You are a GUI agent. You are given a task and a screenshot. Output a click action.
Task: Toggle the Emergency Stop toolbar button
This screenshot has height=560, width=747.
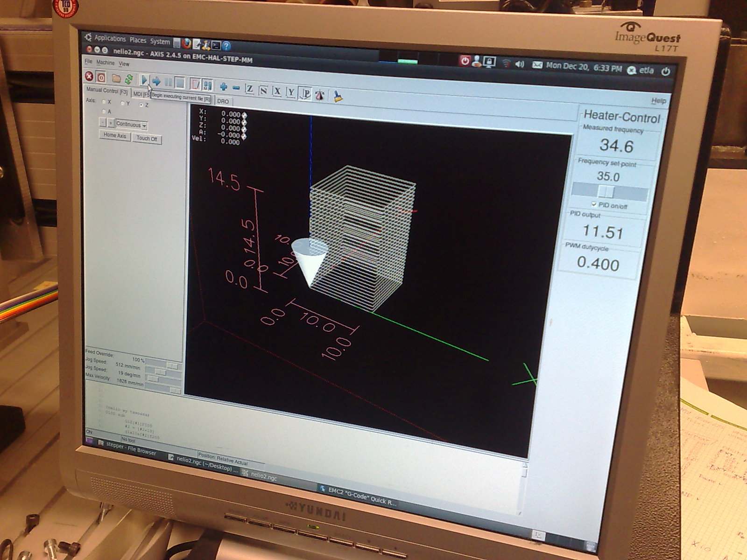coord(89,77)
